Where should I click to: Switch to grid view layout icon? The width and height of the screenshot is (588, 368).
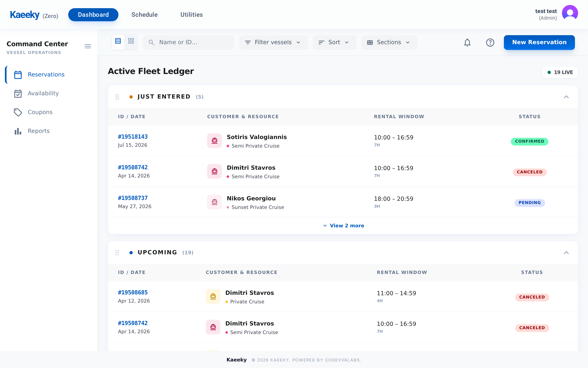click(131, 41)
